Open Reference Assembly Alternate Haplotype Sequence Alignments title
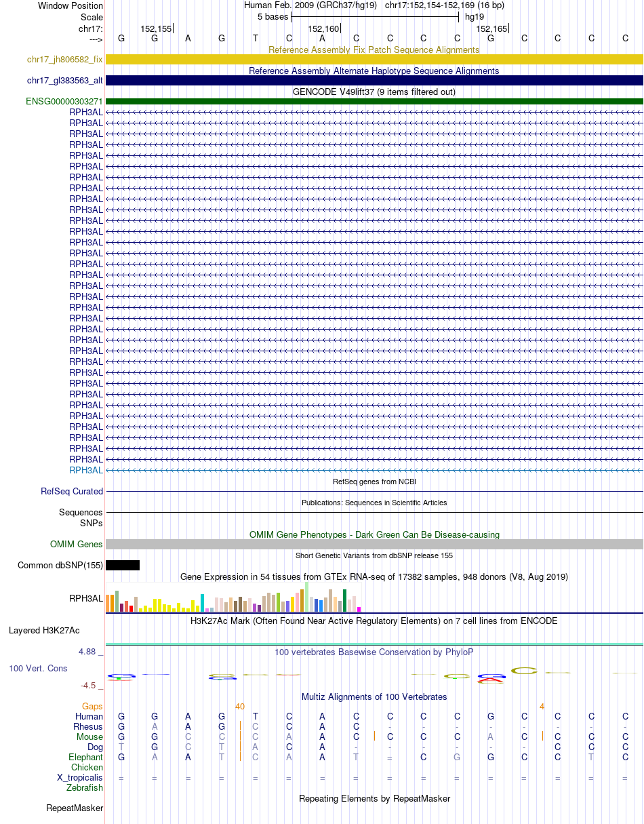The image size is (644, 824). [374, 71]
